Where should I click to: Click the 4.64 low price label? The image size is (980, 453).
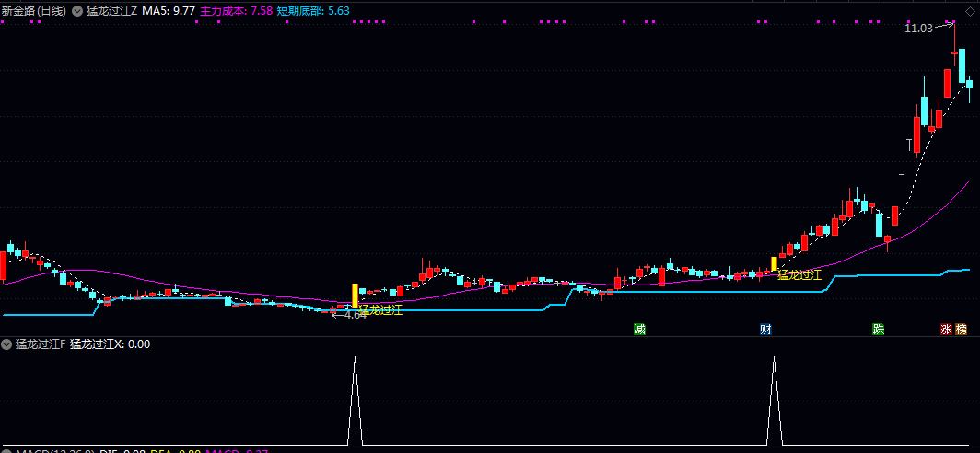(354, 315)
